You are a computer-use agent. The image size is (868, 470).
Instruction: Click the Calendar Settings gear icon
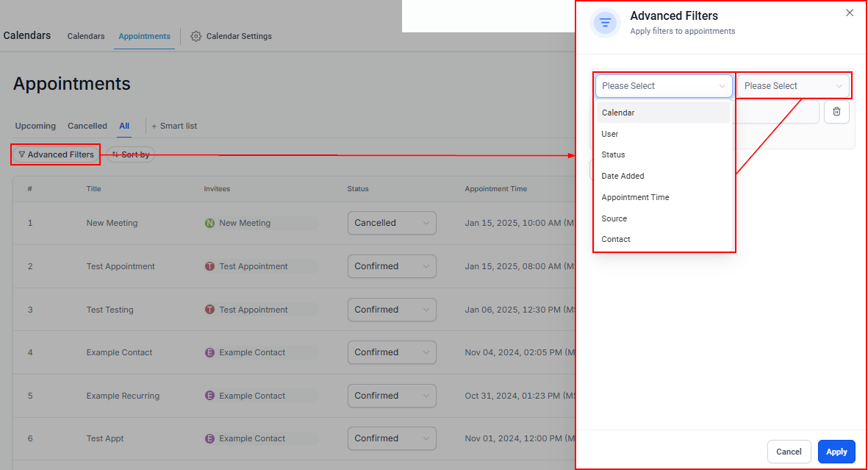point(196,36)
